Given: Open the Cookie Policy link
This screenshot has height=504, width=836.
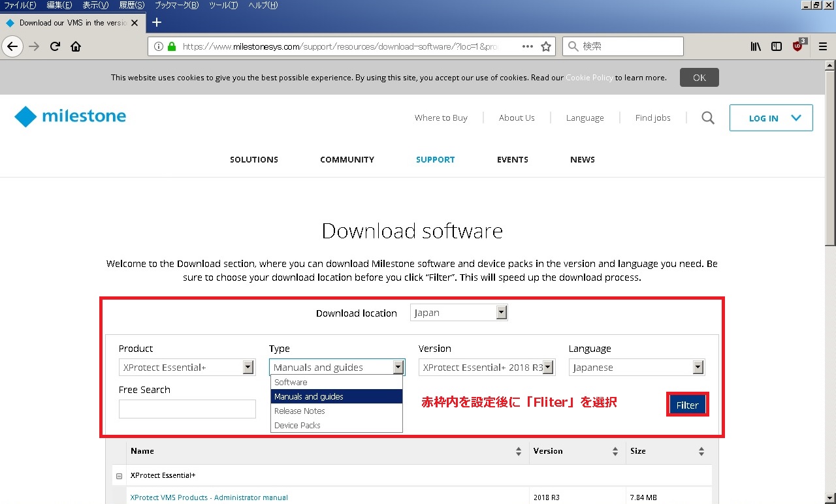Looking at the screenshot, I should (589, 78).
